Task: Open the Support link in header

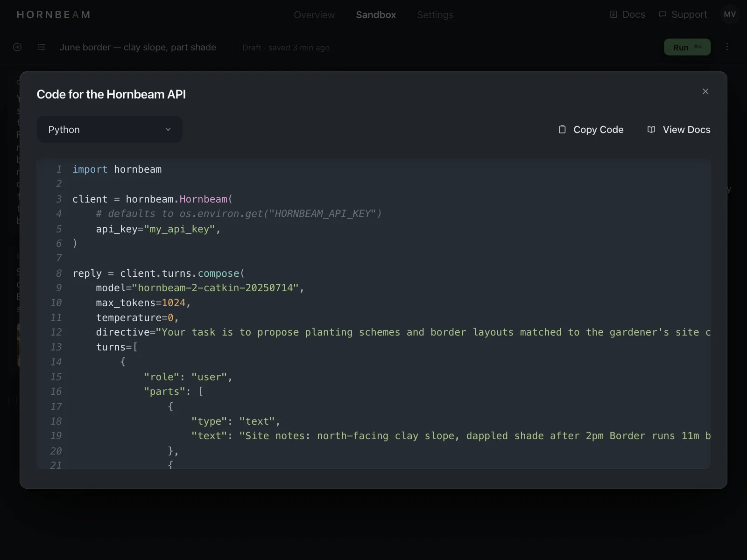Action: pos(683,14)
